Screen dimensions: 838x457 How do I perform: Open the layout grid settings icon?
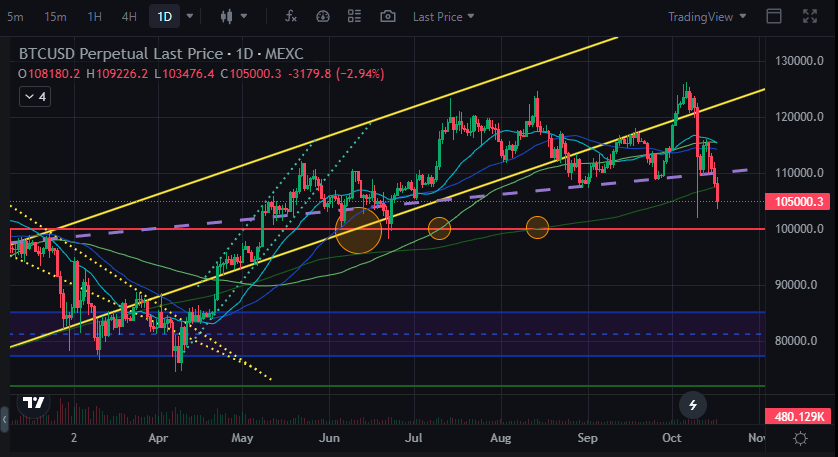pos(354,17)
